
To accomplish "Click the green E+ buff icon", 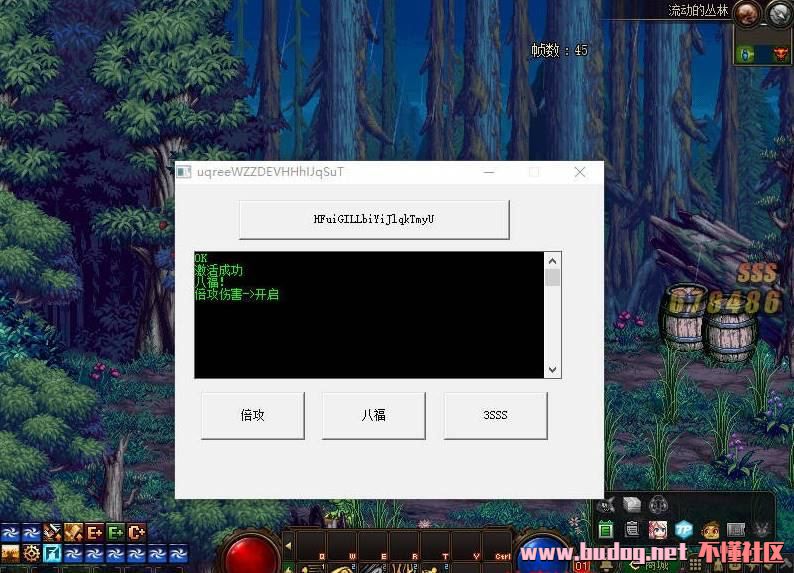I will point(115,533).
